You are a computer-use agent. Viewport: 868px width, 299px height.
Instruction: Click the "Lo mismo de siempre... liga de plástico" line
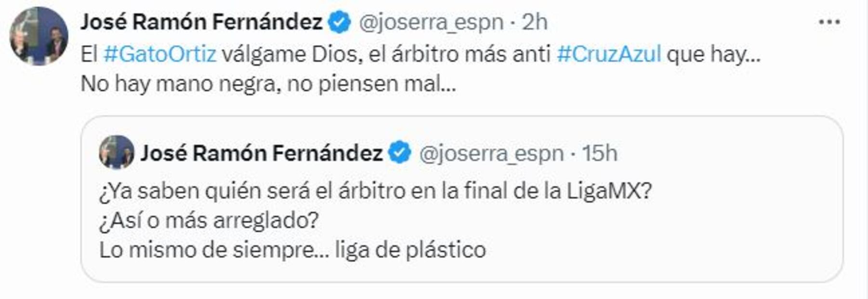[x=292, y=250]
